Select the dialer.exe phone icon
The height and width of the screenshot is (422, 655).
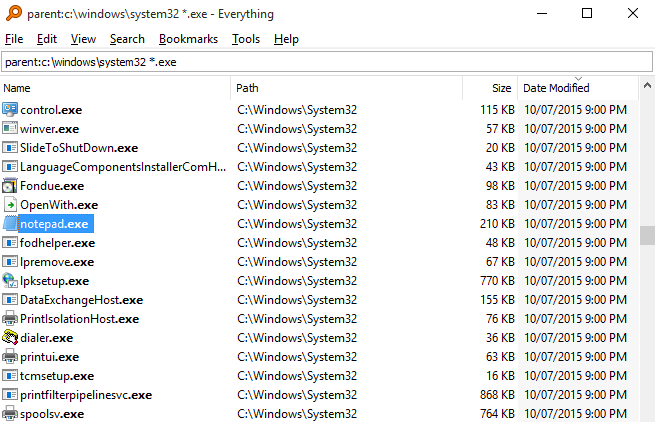pyautogui.click(x=10, y=338)
